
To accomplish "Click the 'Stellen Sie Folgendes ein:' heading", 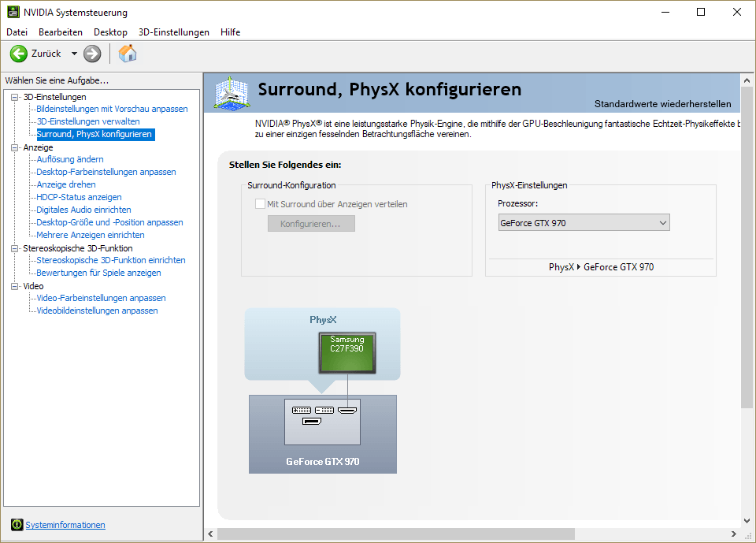I will click(285, 165).
